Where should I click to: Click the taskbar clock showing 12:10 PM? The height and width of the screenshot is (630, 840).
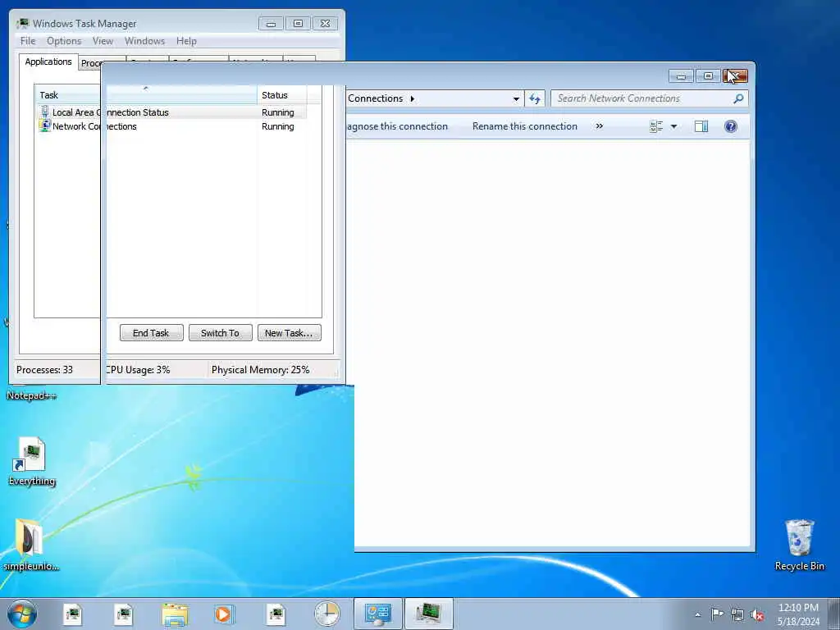(x=798, y=614)
